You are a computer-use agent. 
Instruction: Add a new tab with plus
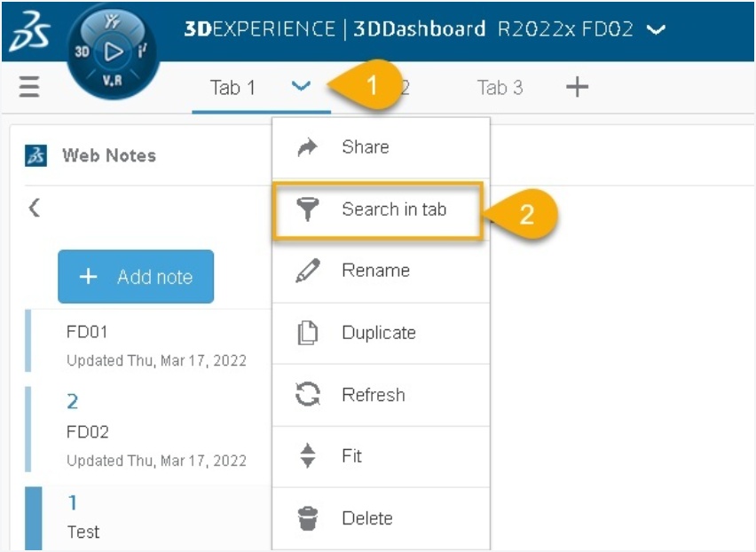click(x=577, y=87)
